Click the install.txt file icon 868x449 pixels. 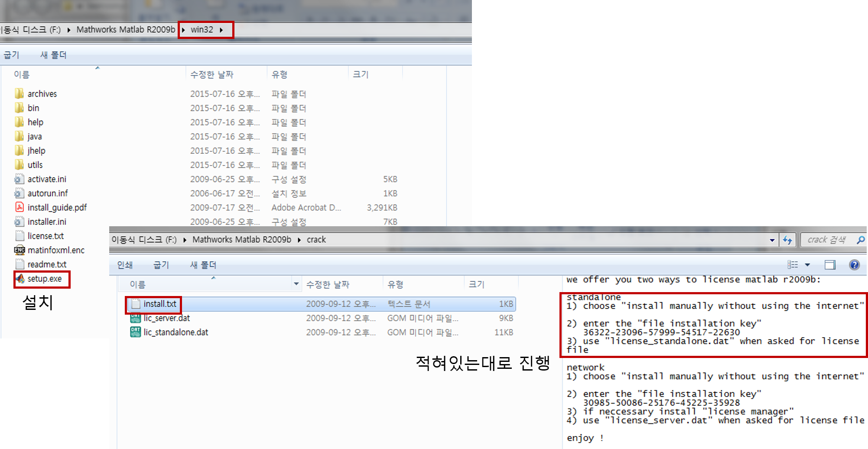[x=136, y=304]
